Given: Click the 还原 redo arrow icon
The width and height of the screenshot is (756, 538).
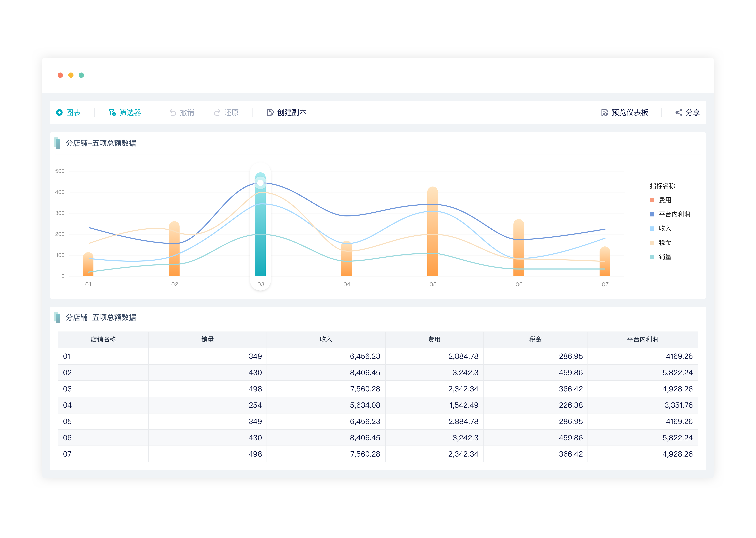Looking at the screenshot, I should (217, 113).
